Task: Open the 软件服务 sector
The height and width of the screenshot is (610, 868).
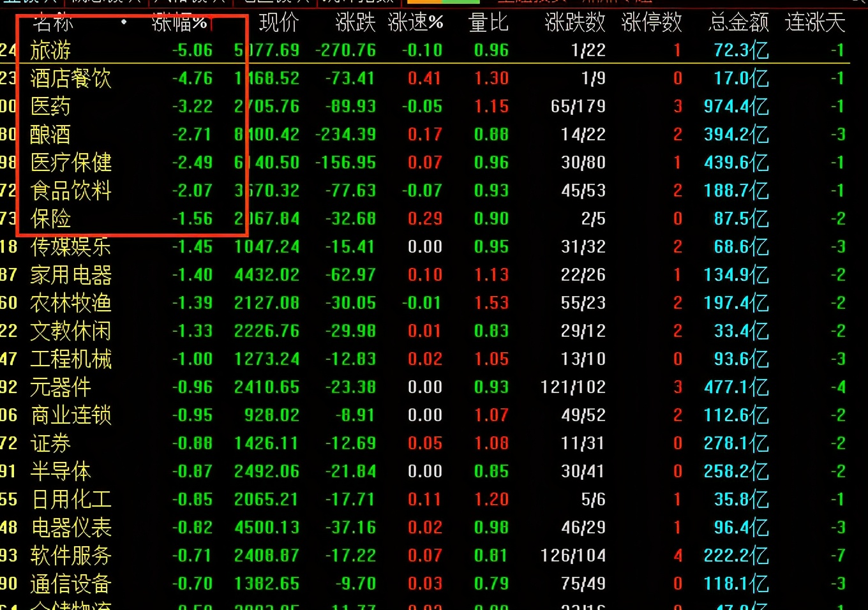Action: click(71, 555)
